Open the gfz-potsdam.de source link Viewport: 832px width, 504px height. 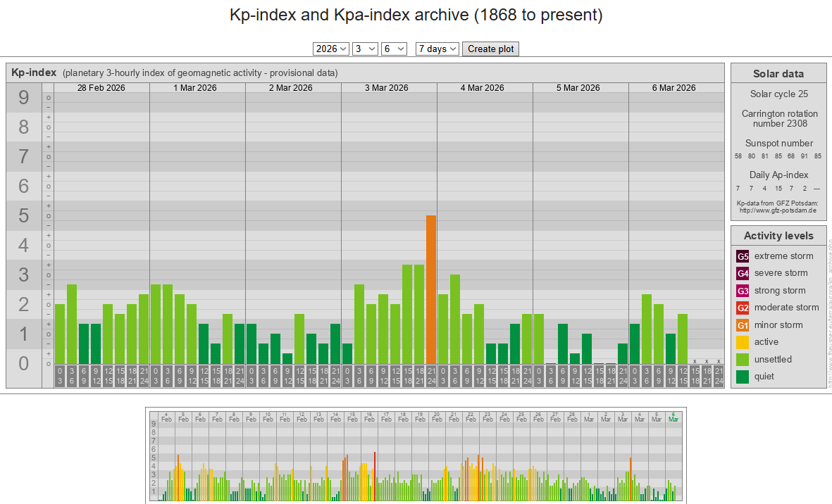pos(778,210)
